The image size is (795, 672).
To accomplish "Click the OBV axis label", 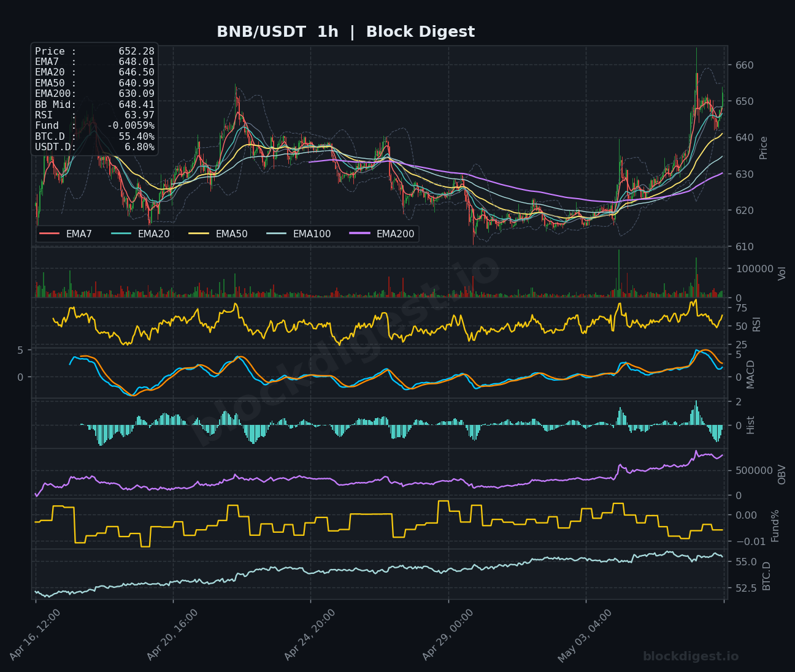I will click(782, 475).
